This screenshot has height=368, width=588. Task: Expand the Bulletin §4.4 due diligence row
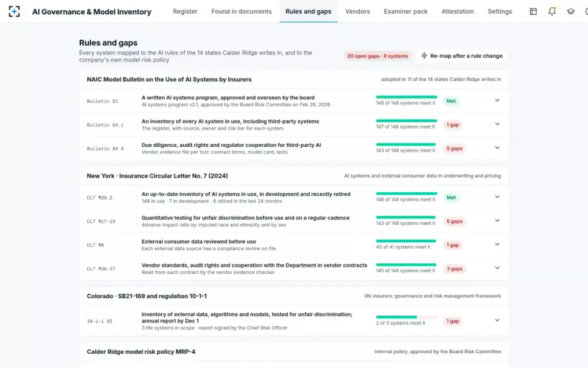(497, 148)
